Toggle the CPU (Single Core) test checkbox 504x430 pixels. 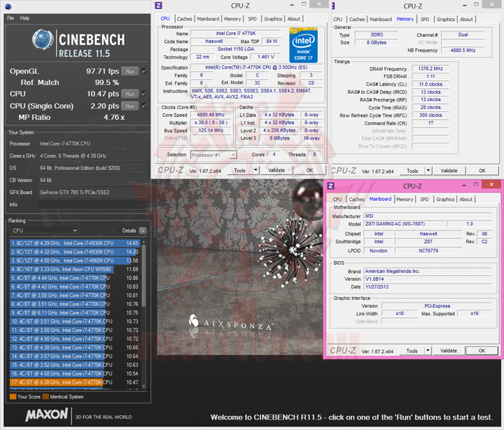pos(144,106)
